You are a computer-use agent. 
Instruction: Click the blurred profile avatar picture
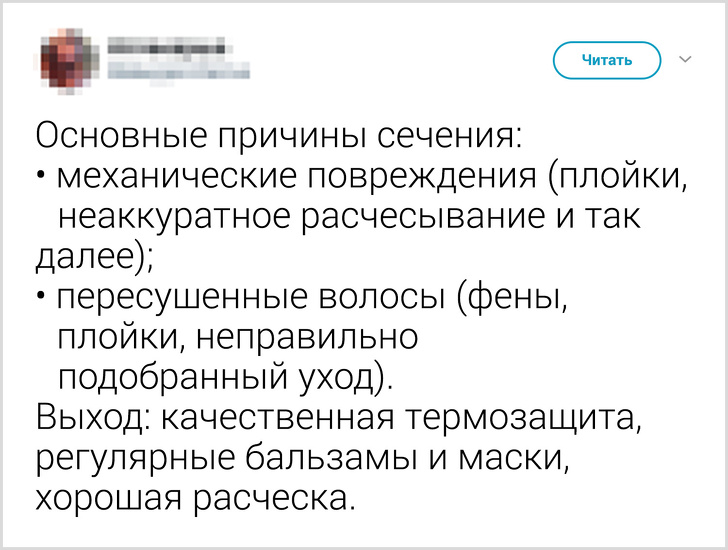(x=67, y=59)
